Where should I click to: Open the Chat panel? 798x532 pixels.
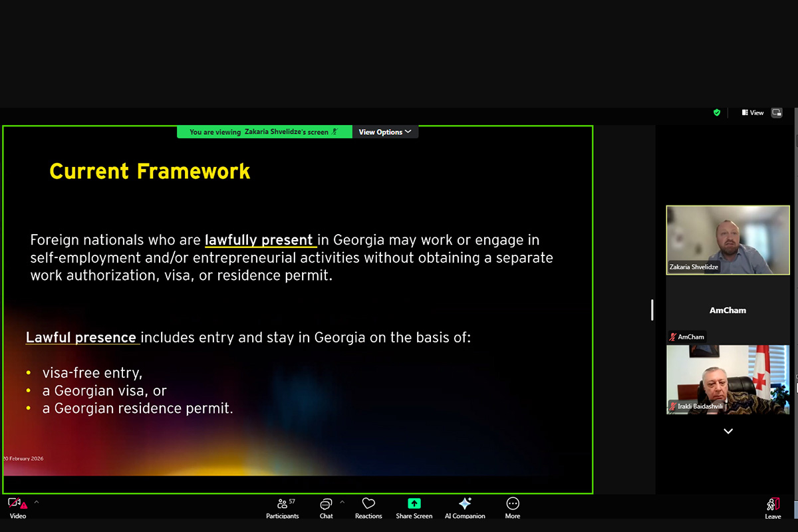pos(326,505)
